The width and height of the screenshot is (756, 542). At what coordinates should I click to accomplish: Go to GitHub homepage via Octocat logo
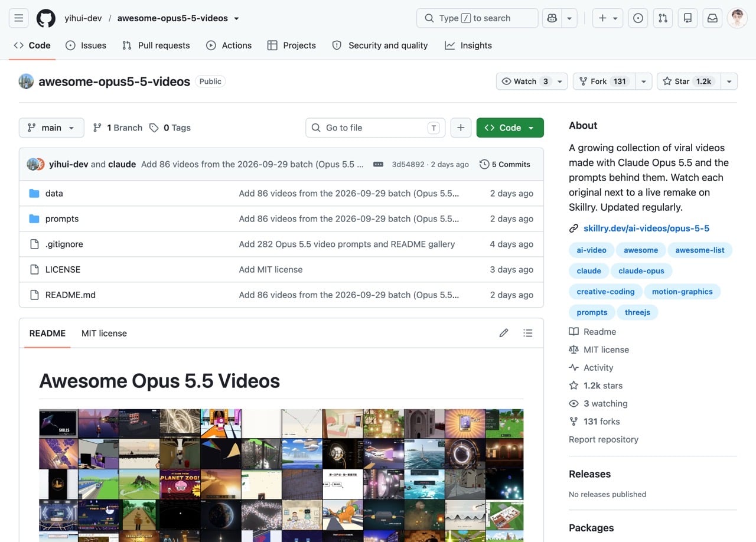tap(46, 18)
